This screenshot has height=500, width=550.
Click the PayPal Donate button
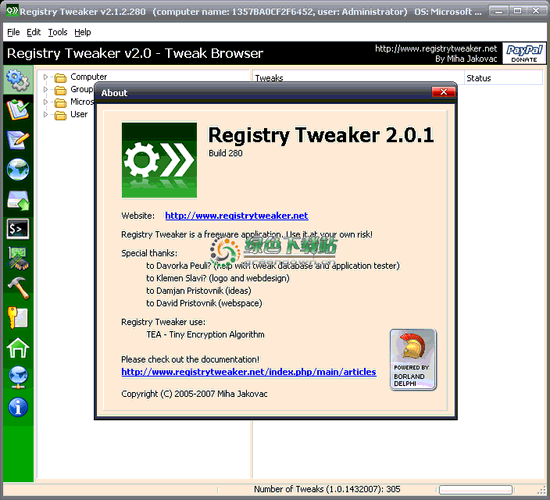point(524,53)
